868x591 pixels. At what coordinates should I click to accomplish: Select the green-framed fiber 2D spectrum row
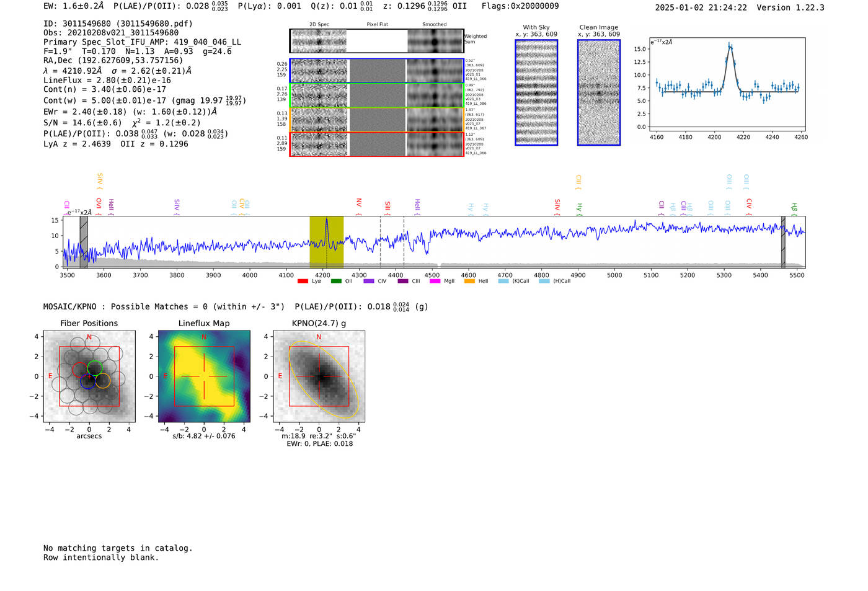[x=376, y=96]
